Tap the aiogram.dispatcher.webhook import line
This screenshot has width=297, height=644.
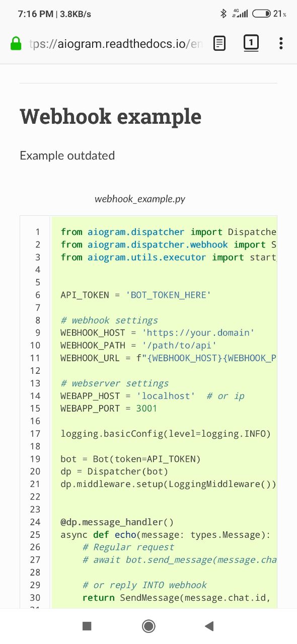point(169,245)
